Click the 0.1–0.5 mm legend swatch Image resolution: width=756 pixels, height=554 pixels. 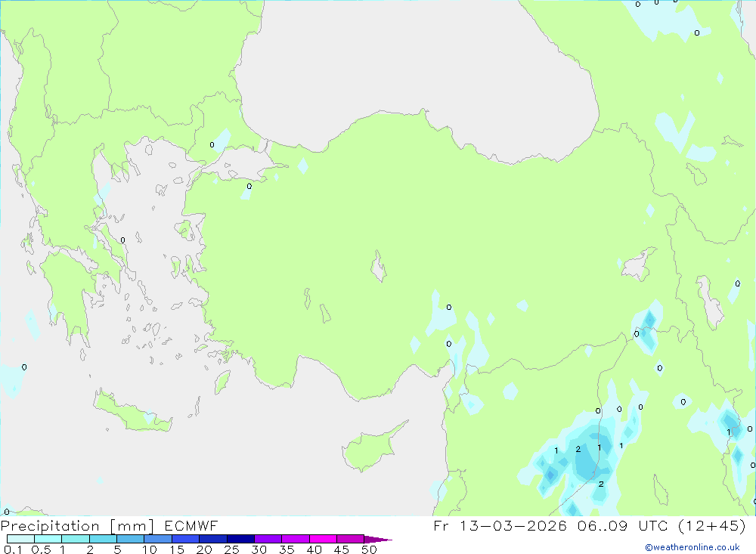tap(20, 539)
